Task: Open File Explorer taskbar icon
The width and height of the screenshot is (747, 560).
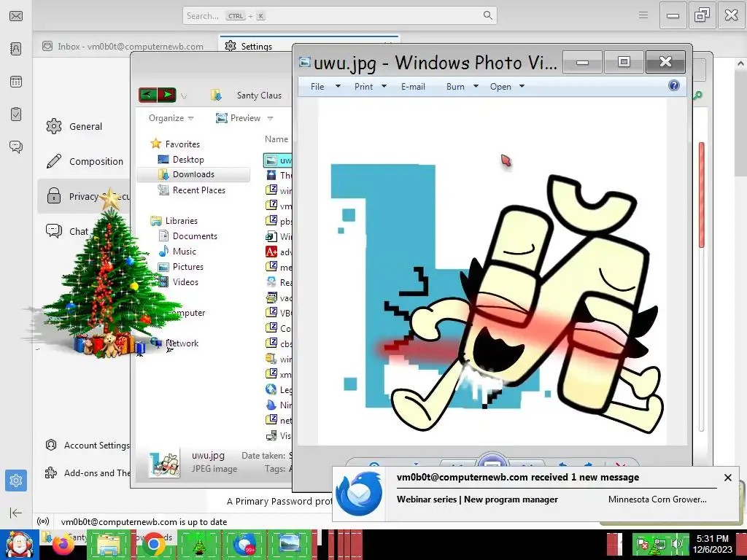Action: (x=109, y=545)
